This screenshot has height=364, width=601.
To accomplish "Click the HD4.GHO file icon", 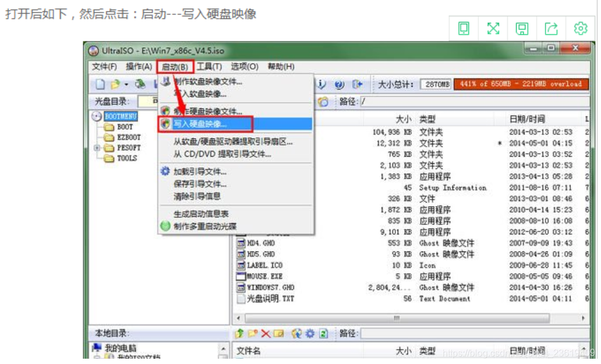I will click(241, 243).
